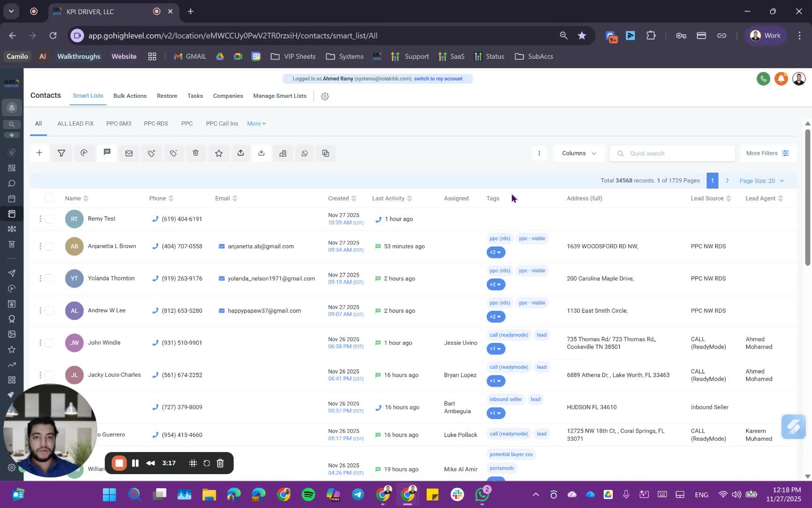This screenshot has height=508, width=812.
Task: Open Manage Smart Lists
Action: tap(280, 95)
